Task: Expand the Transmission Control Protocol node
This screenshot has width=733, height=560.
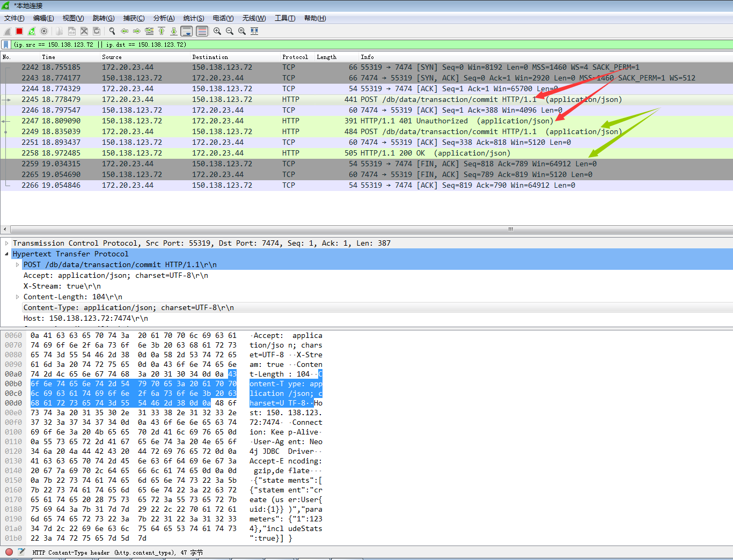Action: 6,243
